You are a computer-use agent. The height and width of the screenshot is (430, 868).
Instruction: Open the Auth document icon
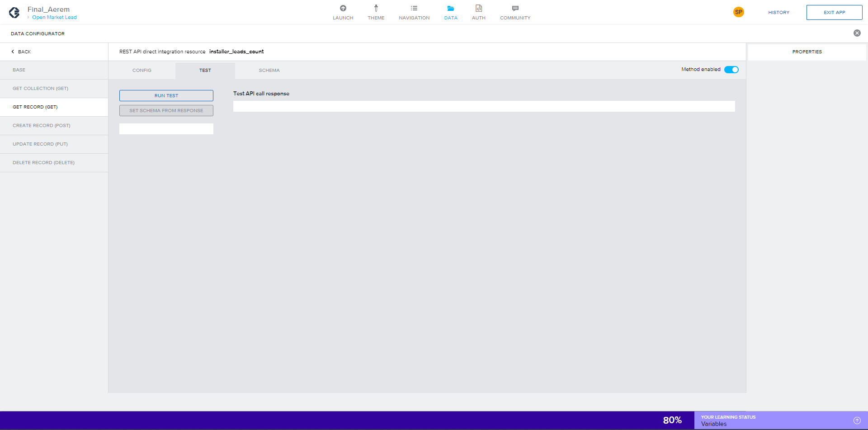click(x=479, y=8)
